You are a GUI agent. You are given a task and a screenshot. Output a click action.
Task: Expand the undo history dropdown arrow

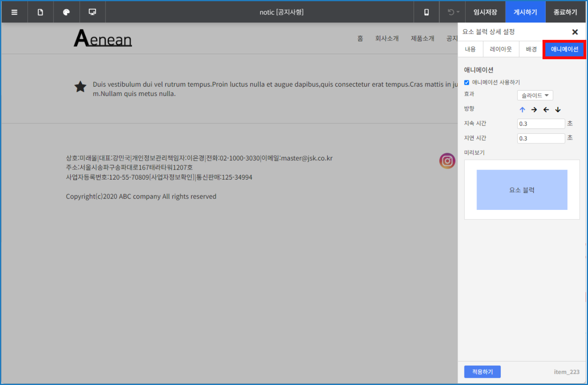(x=457, y=12)
